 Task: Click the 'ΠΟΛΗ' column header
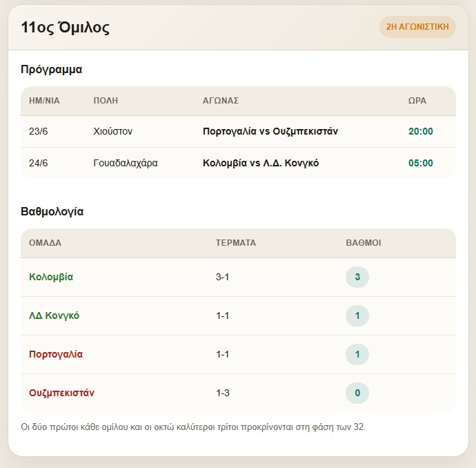pyautogui.click(x=106, y=101)
